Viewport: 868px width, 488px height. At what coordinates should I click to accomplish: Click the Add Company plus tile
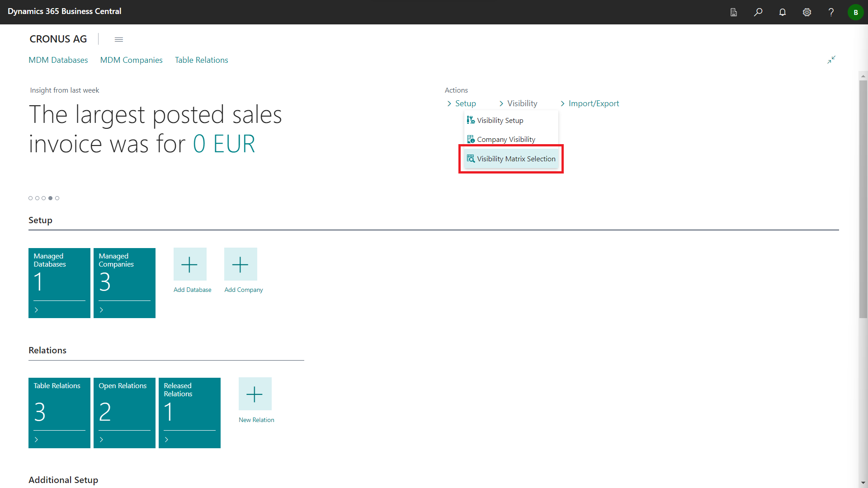241,264
